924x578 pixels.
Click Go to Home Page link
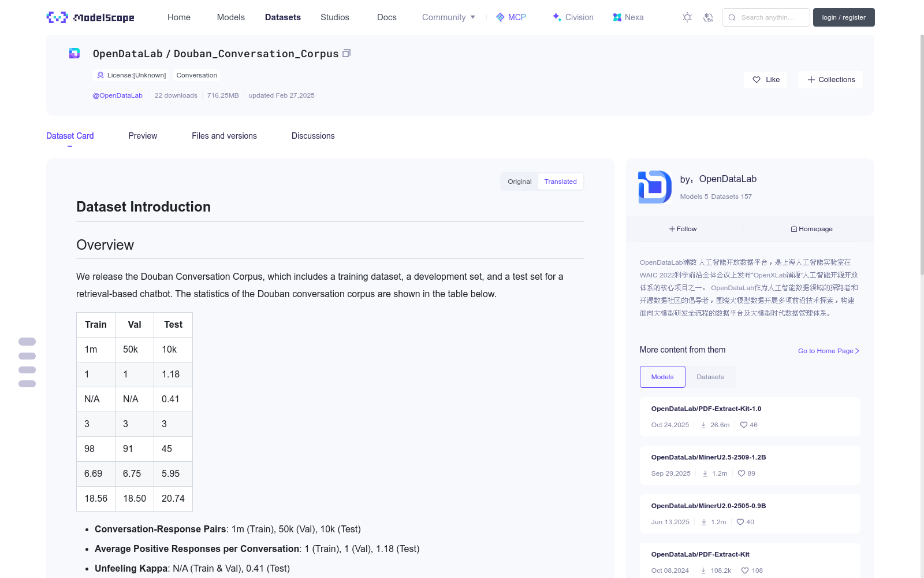click(829, 351)
